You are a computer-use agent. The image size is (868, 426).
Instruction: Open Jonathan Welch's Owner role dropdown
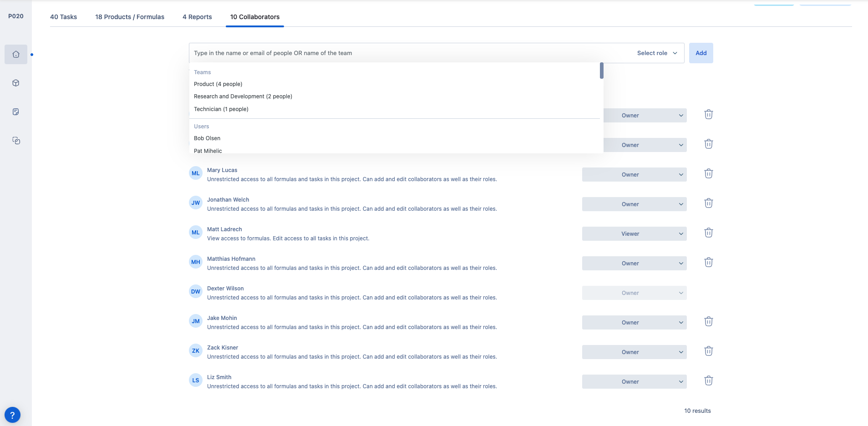(634, 204)
